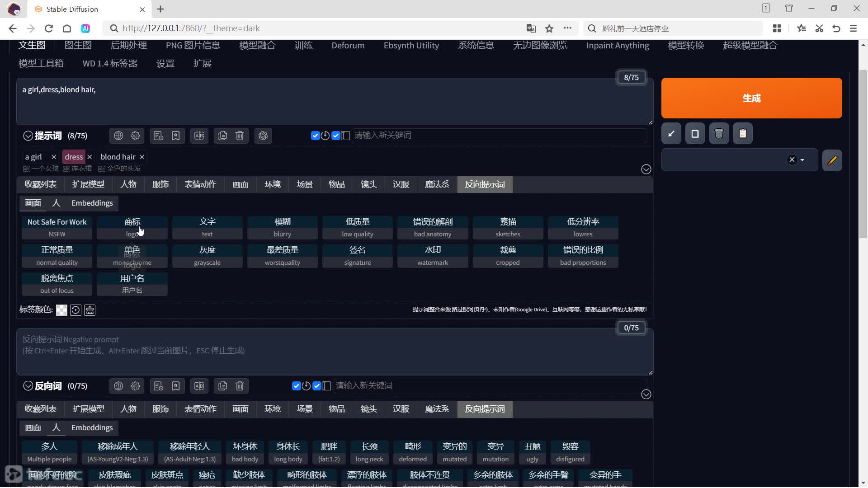Clear prompt with the trash icon in the prompt toolbar

point(240,136)
